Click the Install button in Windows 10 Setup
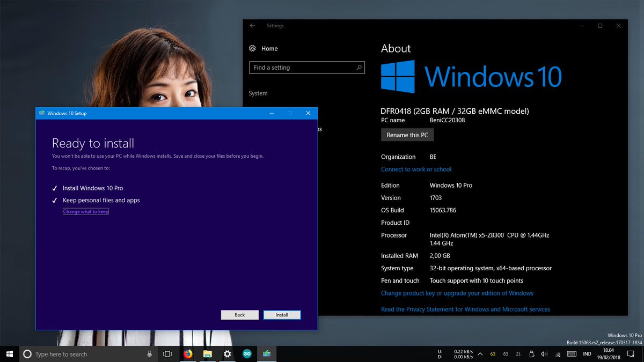Viewport: 644px width, 362px height. [282, 315]
